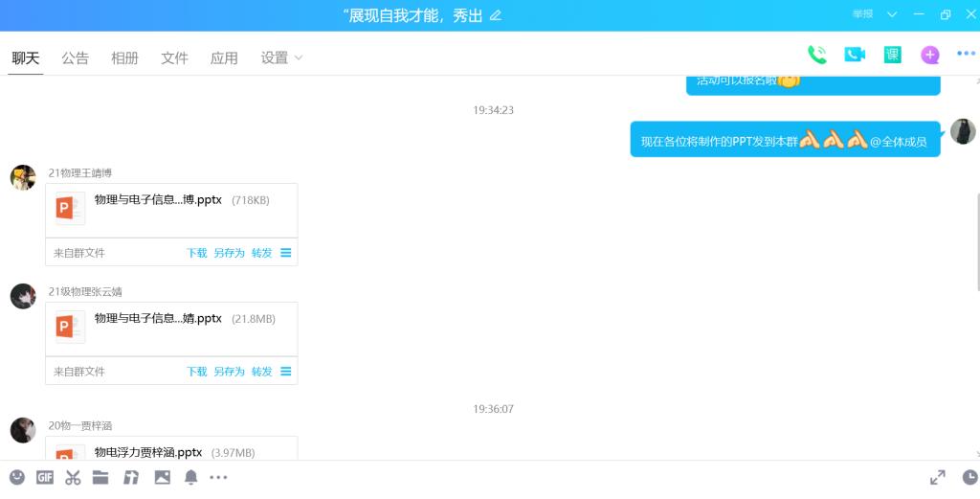Open the green classroom icon
The height and width of the screenshot is (499, 980).
[x=893, y=55]
